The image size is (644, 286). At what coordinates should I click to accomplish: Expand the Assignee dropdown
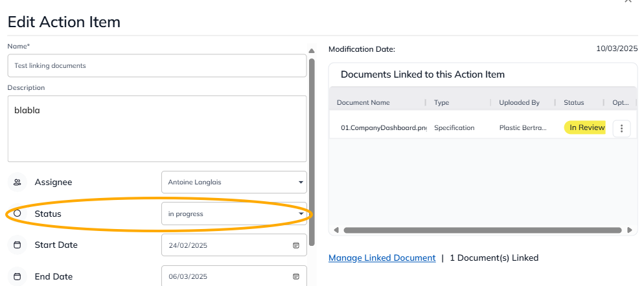click(301, 182)
